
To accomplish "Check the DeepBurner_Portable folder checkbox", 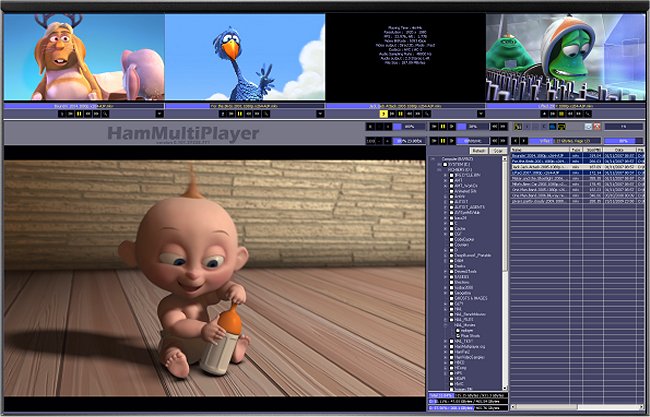I will [451, 255].
